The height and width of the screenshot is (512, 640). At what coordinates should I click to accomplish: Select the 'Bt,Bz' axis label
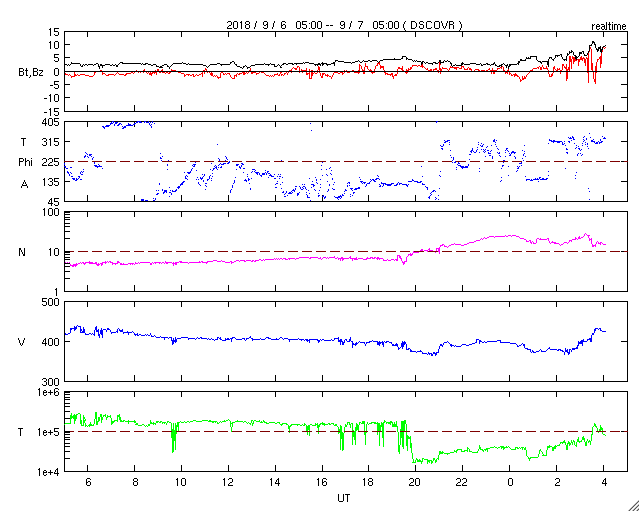[31, 74]
